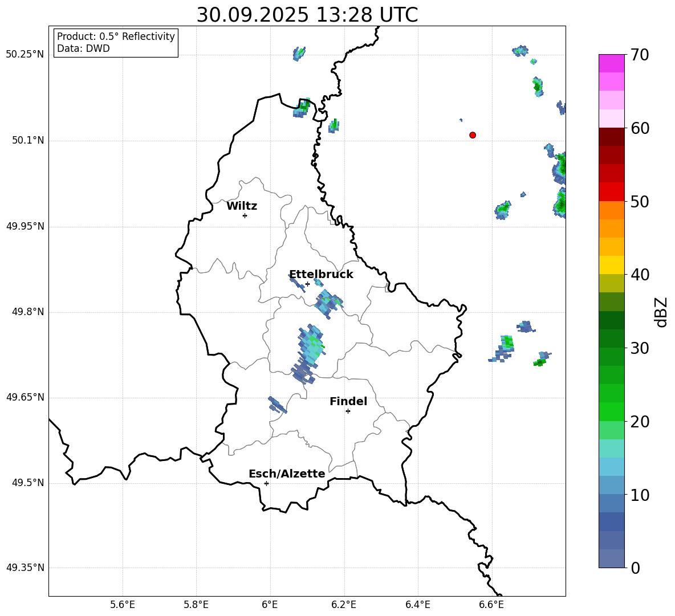Click the chart title 30.09.2025 13:28 UTC

point(307,15)
